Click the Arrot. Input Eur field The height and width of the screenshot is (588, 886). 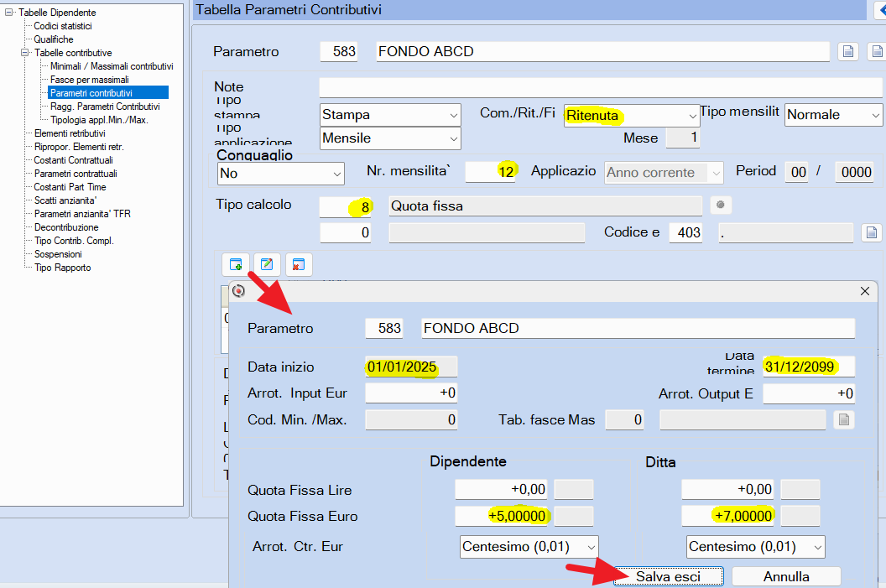click(x=411, y=393)
